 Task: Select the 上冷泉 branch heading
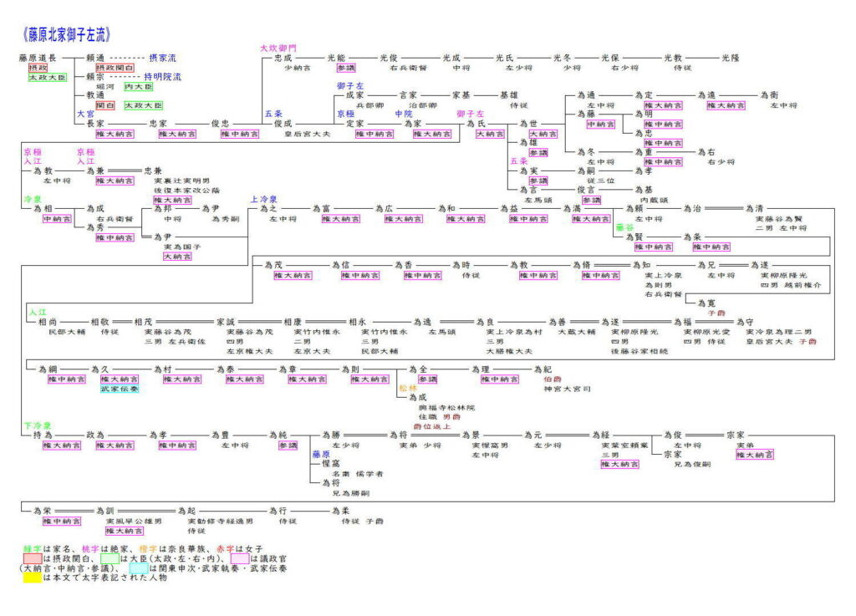tap(264, 199)
